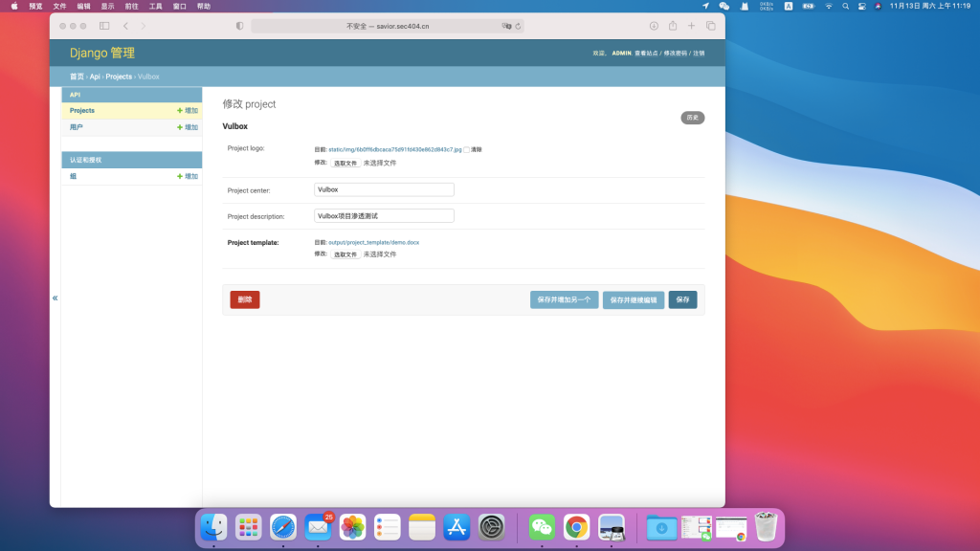This screenshot has height=551, width=980.
Task: Click the privacy shield icon beside address bar
Action: (239, 26)
